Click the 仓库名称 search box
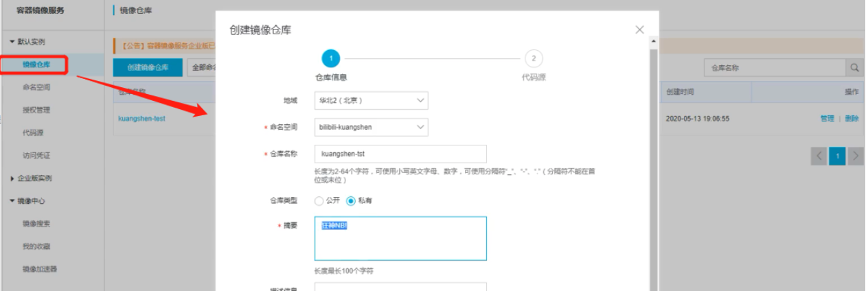868x291 pixels. (x=775, y=68)
